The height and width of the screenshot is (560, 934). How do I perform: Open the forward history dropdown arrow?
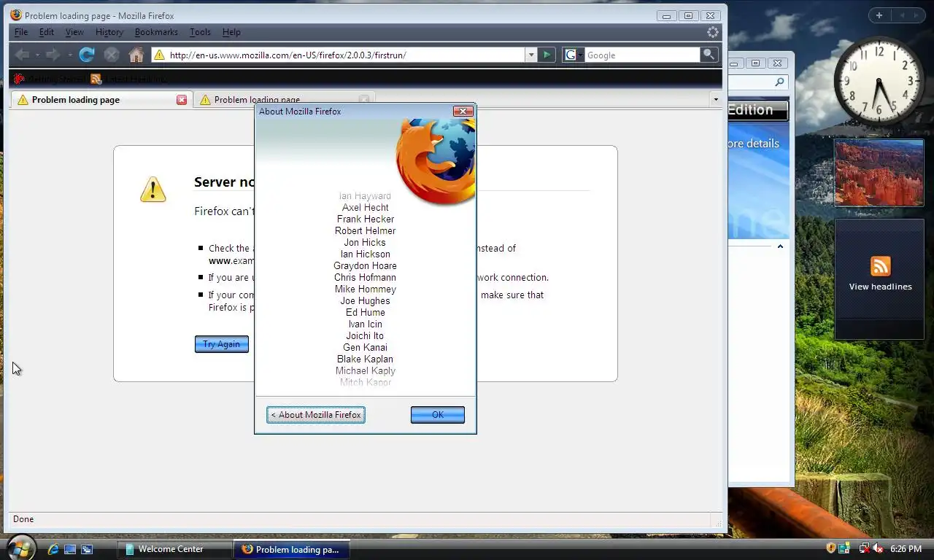point(69,55)
